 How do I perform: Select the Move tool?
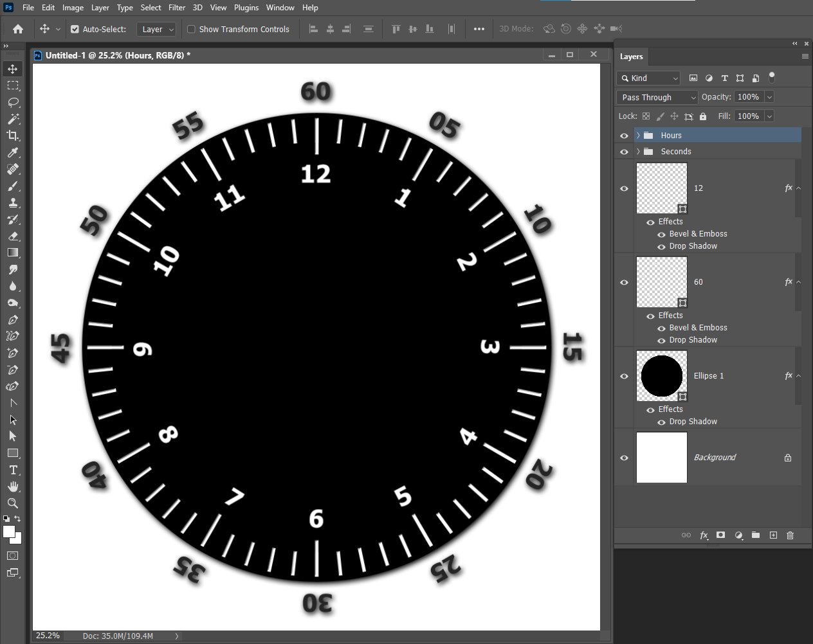[x=13, y=68]
